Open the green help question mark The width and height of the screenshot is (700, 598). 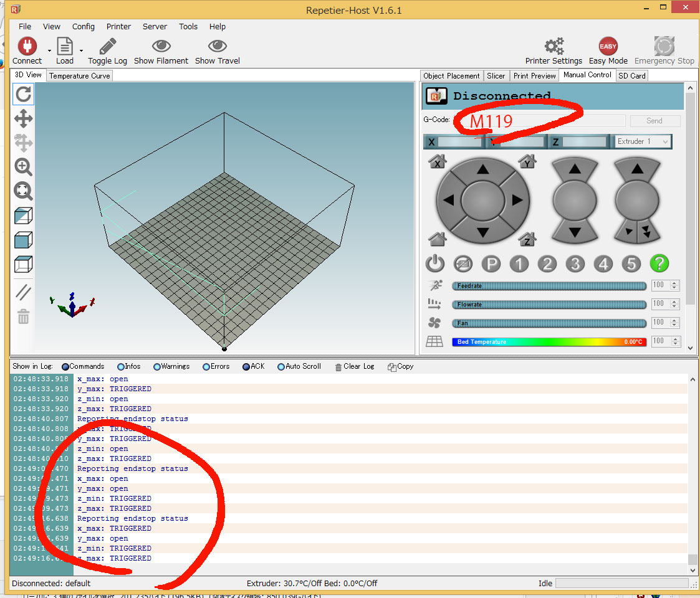(659, 263)
